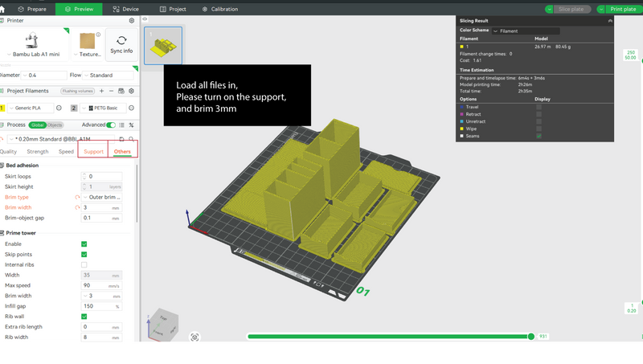
Task: Edit PETG Basic filament preset icon
Action: 131,108
